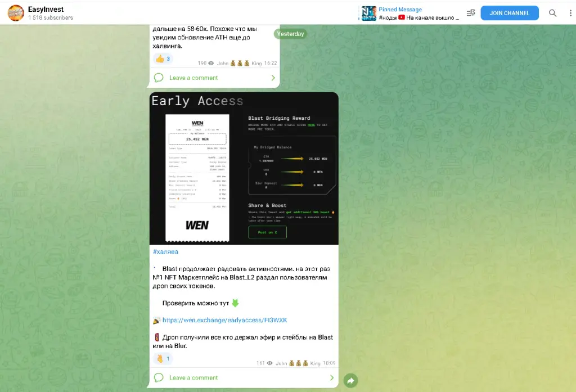Open search in this channel
This screenshot has height=392, width=576.
[552, 13]
